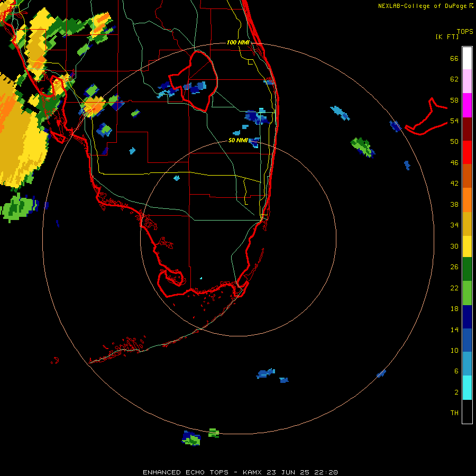Click the 6 legend value
This screenshot has height=476, width=476.
pyautogui.click(x=456, y=371)
